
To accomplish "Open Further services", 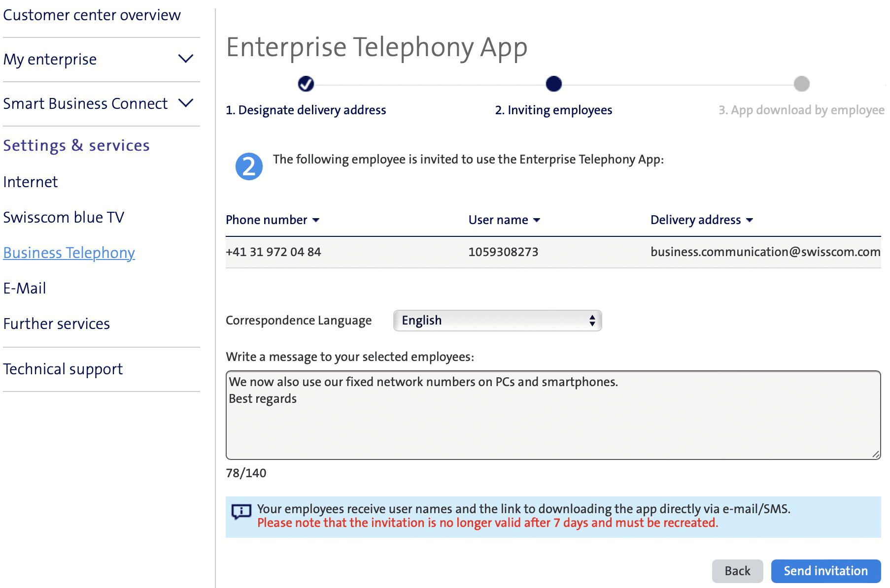I will 57,324.
